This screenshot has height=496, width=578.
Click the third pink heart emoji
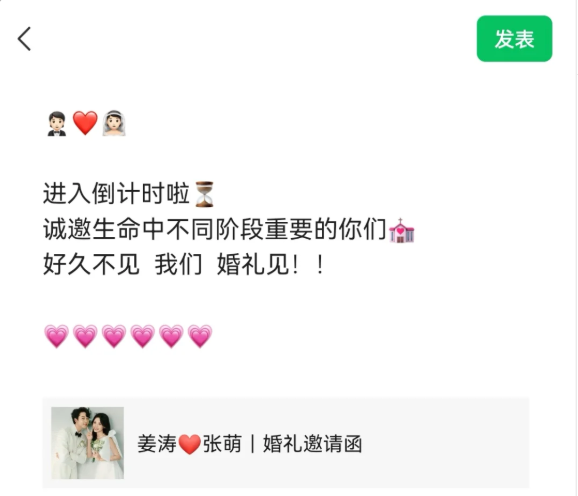pos(114,336)
